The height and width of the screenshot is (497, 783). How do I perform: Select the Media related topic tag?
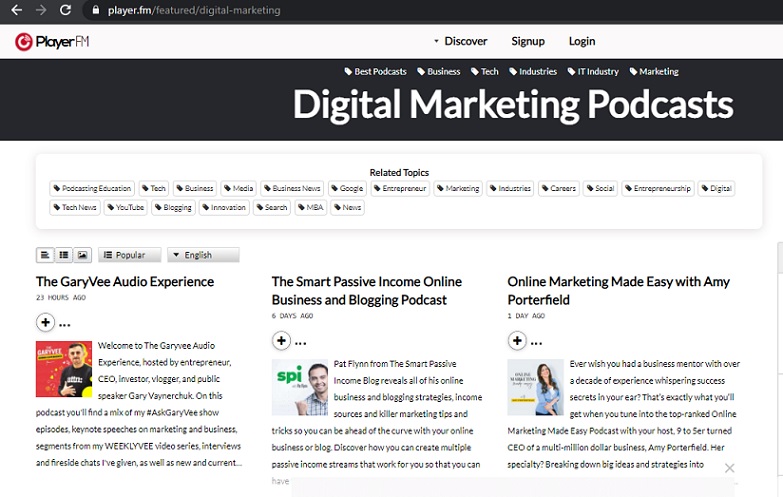tap(239, 188)
